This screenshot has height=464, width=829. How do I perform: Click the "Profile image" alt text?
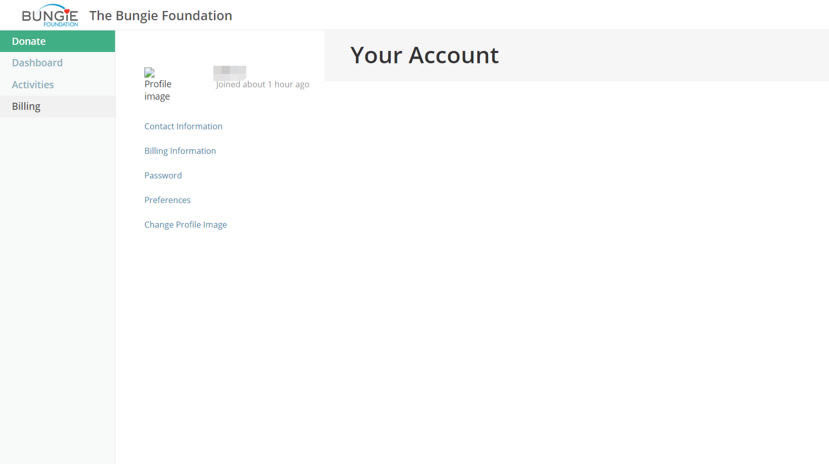tap(158, 90)
